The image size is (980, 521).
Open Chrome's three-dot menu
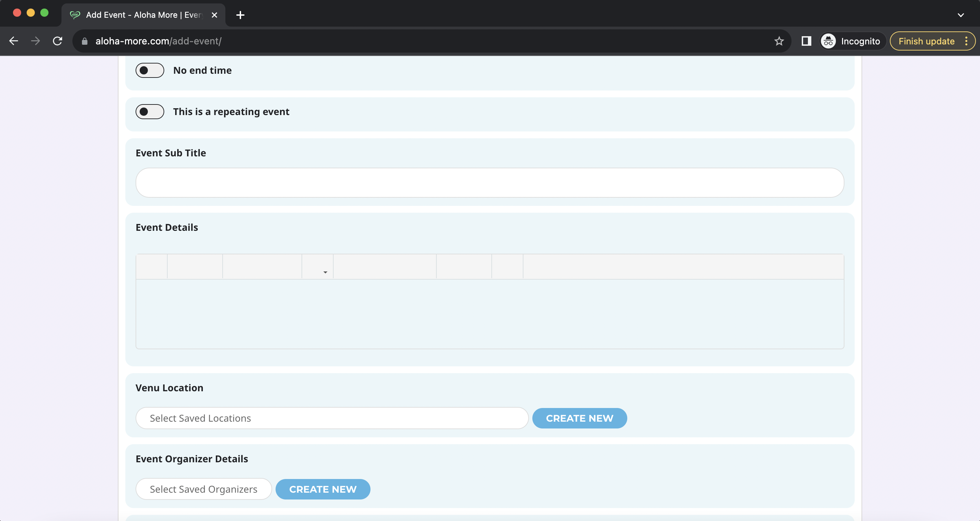tap(966, 41)
